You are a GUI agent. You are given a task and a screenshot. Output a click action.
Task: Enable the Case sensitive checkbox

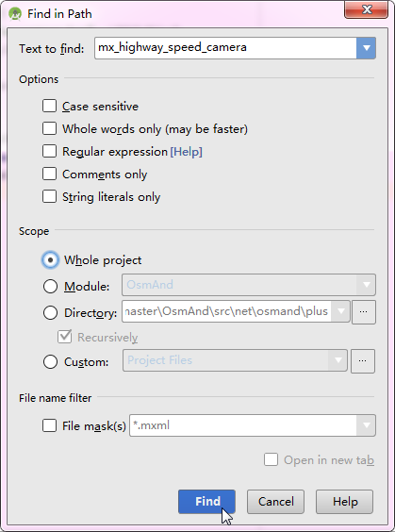[50, 107]
